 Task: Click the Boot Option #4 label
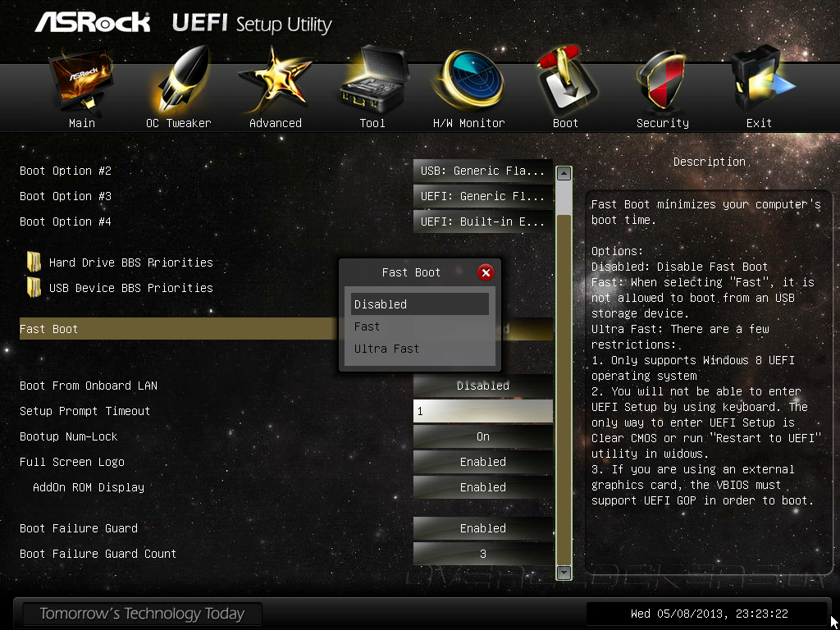pyautogui.click(x=66, y=221)
